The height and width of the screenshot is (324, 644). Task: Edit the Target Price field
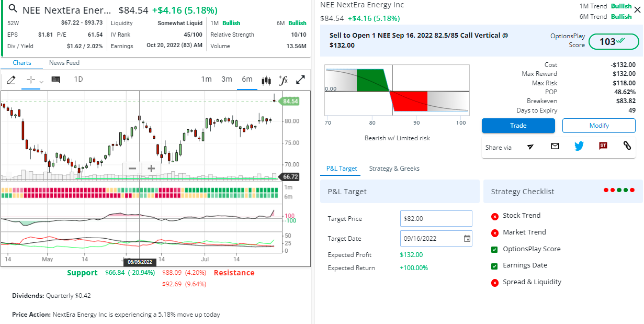[x=436, y=219]
